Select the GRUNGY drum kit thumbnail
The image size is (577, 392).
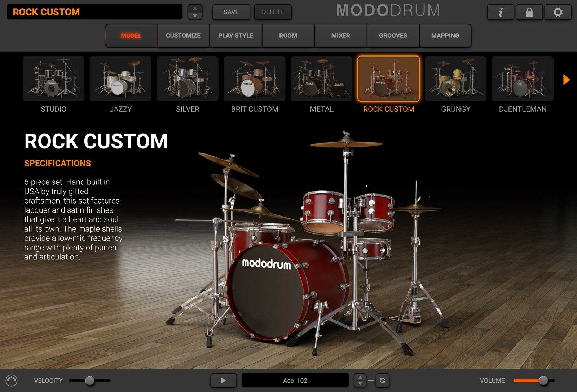[x=456, y=79]
